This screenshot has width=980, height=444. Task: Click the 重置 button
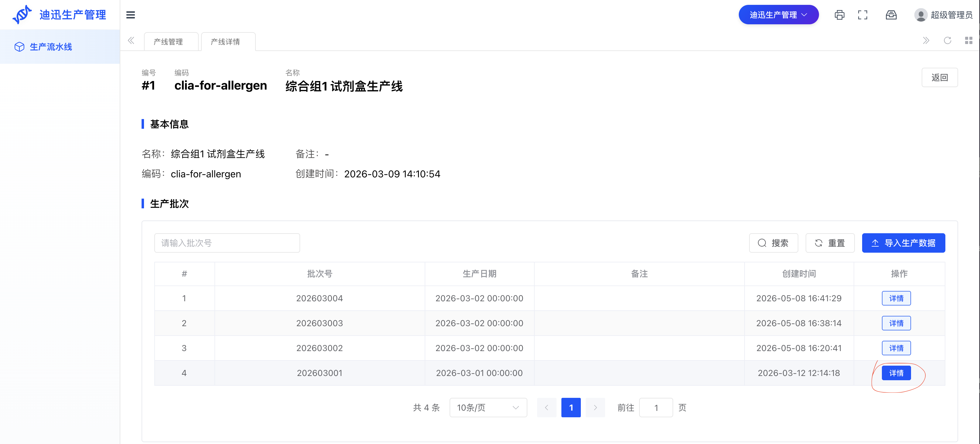pos(830,243)
